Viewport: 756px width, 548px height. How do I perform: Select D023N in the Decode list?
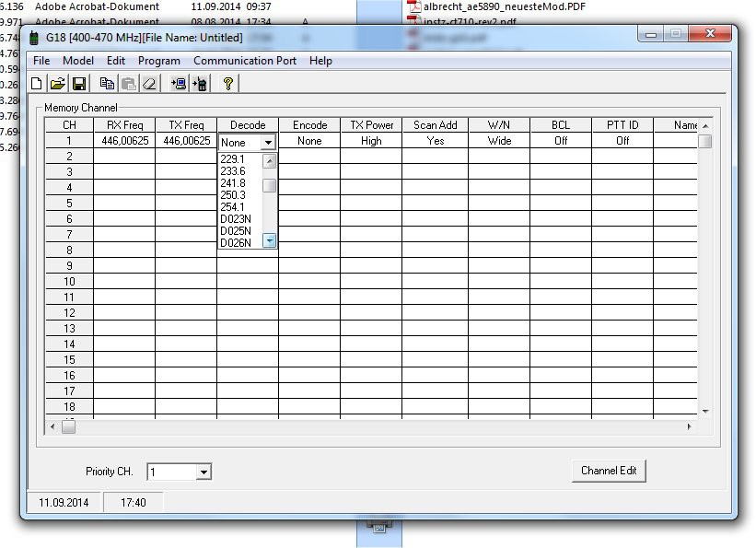(236, 219)
